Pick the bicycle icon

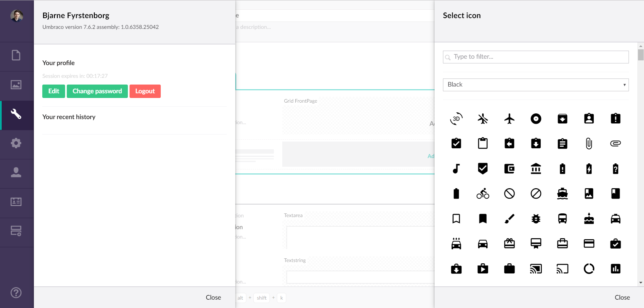[x=483, y=194]
